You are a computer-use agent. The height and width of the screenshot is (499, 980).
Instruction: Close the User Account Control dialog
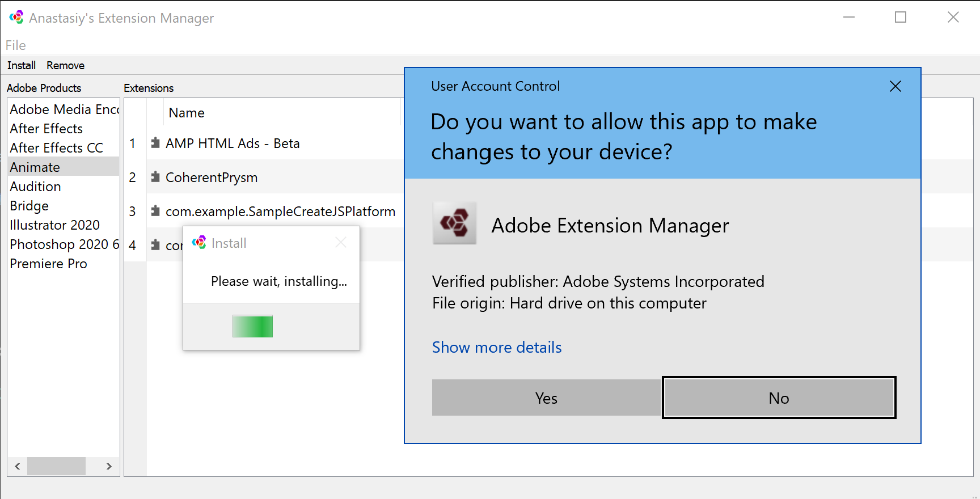[895, 86]
